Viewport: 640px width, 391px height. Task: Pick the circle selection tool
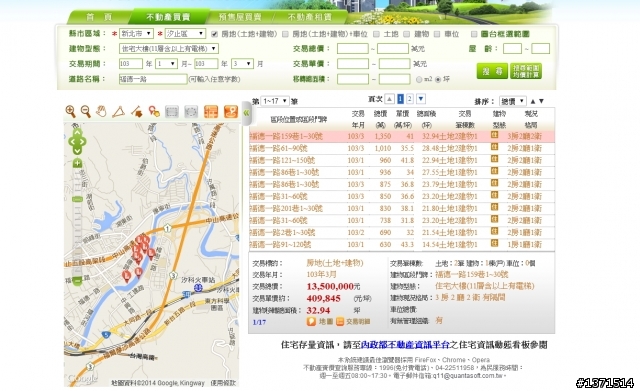tap(191, 111)
